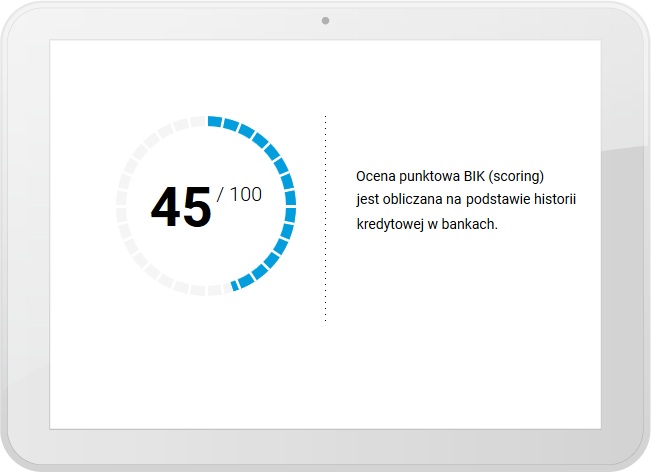
Task: Click the bottom end of the blue arc
Action: coord(236,285)
